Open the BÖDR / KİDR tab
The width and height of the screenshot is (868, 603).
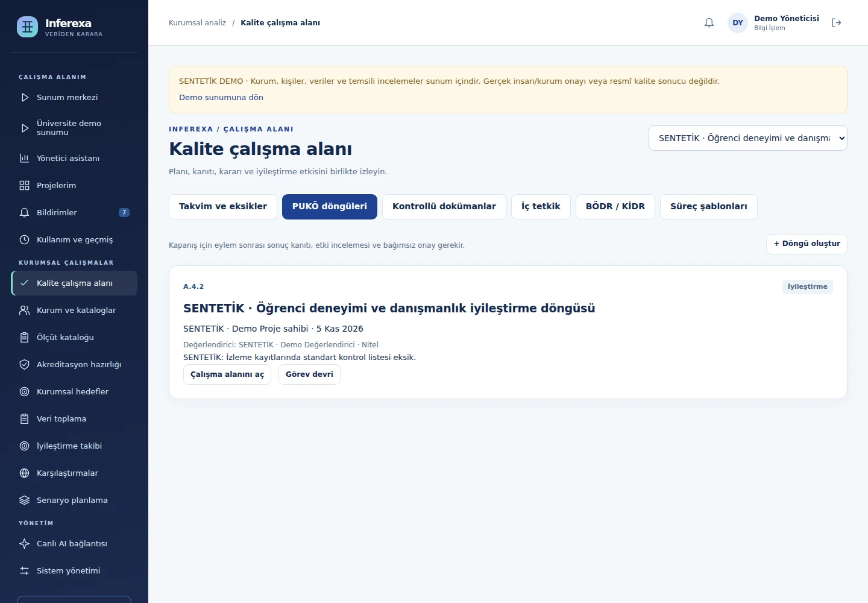tap(615, 207)
